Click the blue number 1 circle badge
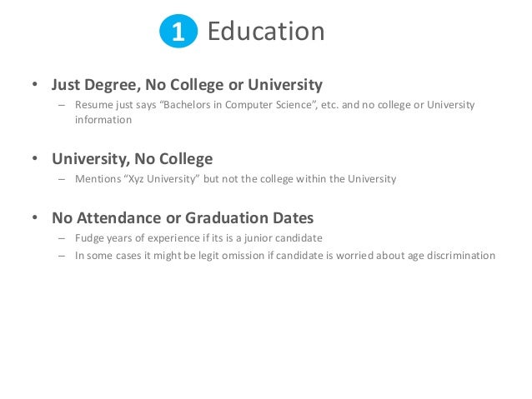The width and height of the screenshot is (532, 399). pyautogui.click(x=178, y=32)
